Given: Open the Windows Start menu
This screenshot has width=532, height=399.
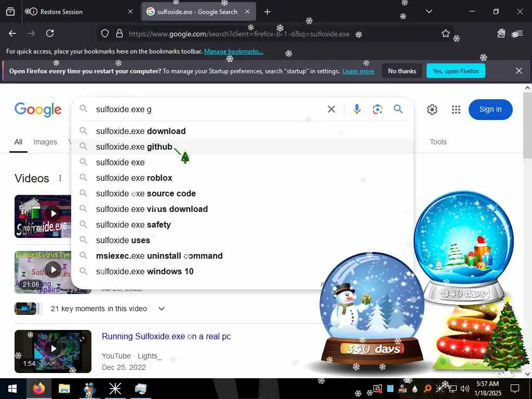Looking at the screenshot, I should click(12, 389).
